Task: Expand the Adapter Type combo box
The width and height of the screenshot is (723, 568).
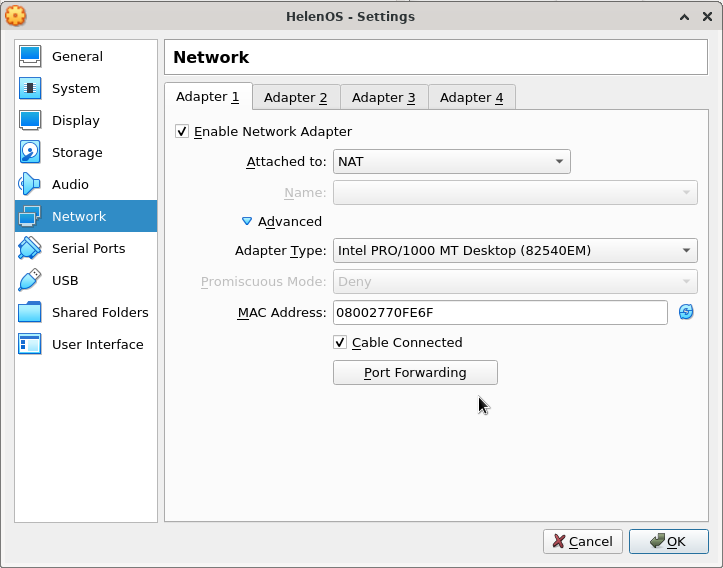Action: coord(515,251)
